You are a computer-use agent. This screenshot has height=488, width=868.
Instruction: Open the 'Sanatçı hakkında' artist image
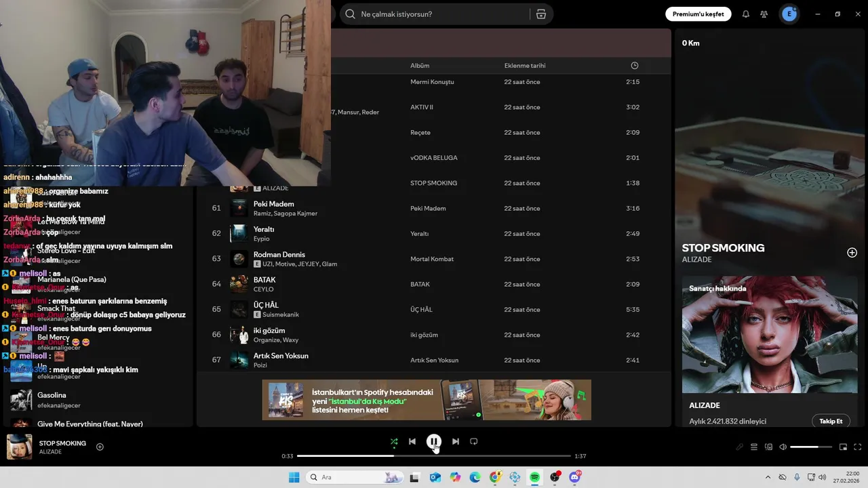click(770, 335)
